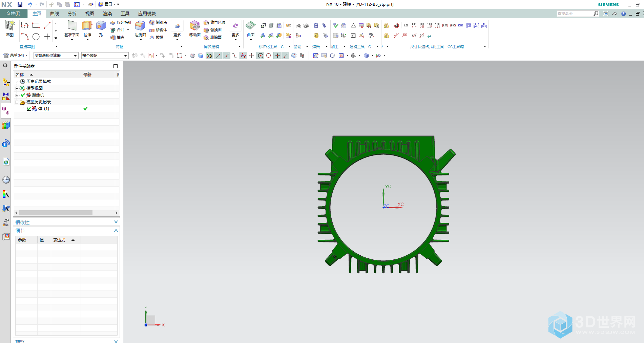This screenshot has width=644, height=343.
Task: Expand the 模型视图 tree node
Action: coord(17,88)
